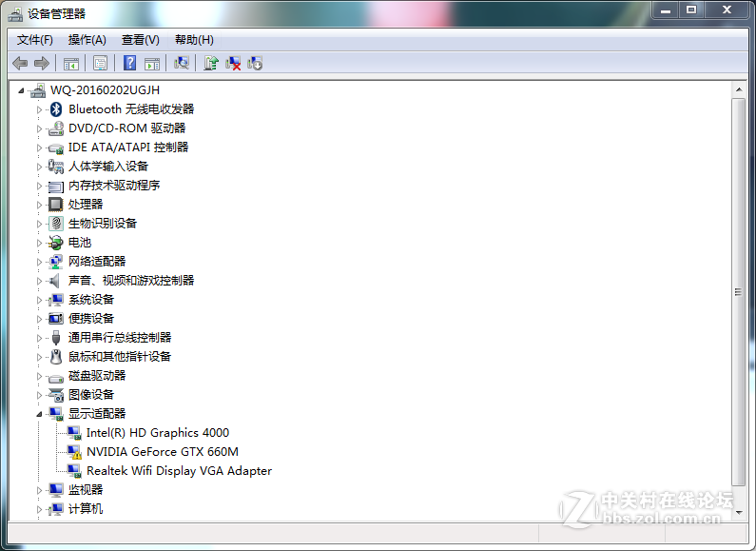The image size is (756, 551).
Task: Toggle the console tree pane icon
Action: pyautogui.click(x=71, y=63)
